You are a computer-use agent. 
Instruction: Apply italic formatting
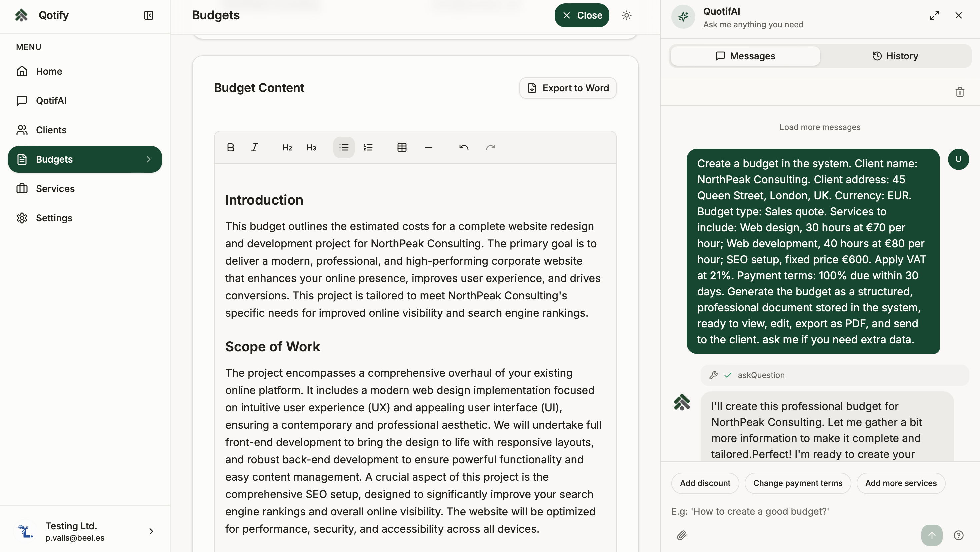click(x=255, y=147)
